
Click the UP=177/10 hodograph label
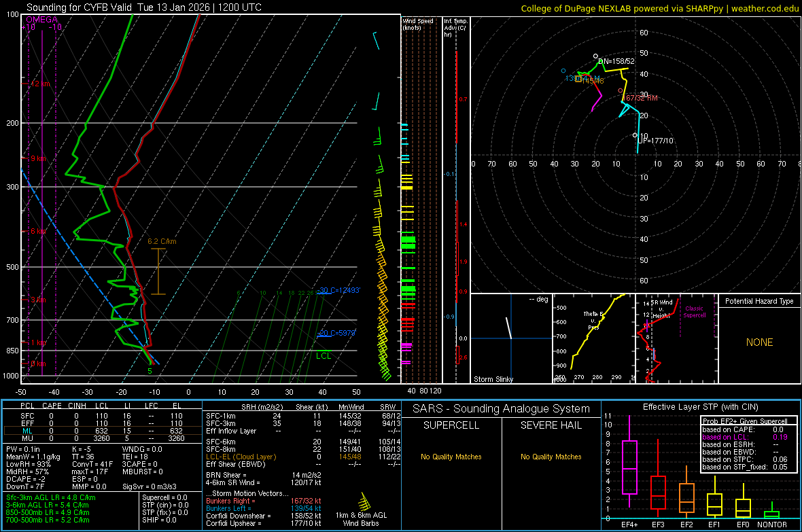[x=656, y=141]
